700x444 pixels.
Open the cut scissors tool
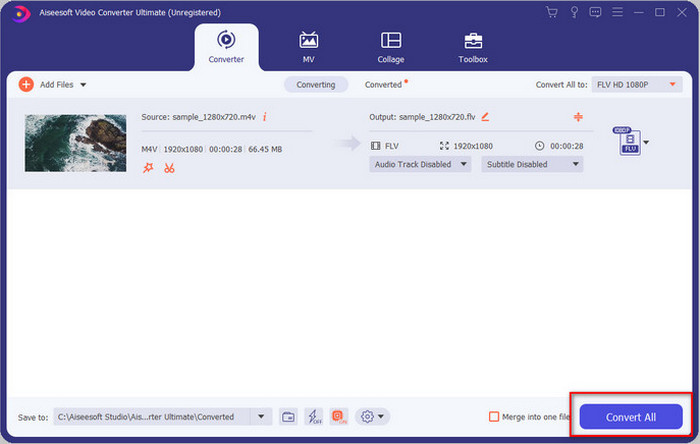pyautogui.click(x=169, y=168)
